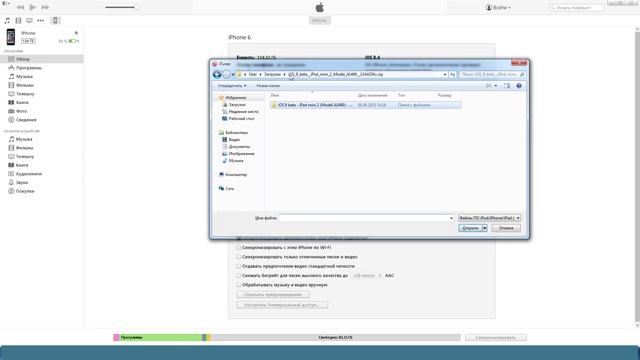Select the iOS 9 beta iPad mini 2 folder

coord(365,105)
